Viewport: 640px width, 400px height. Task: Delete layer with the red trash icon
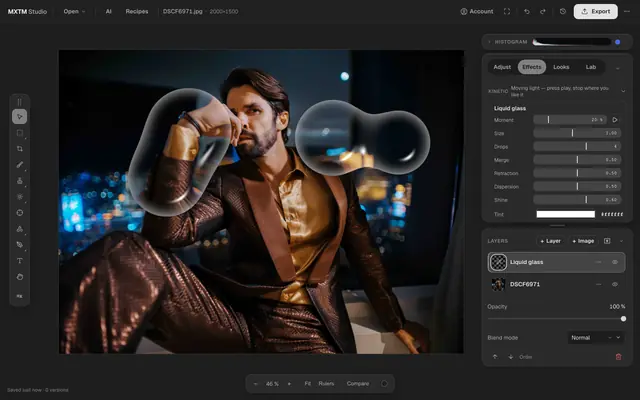click(618, 357)
